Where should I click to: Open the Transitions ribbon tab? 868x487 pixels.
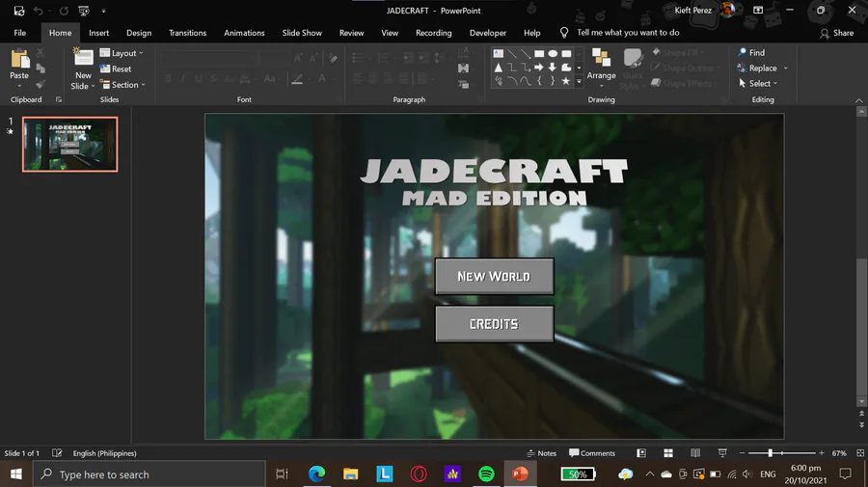pos(187,33)
